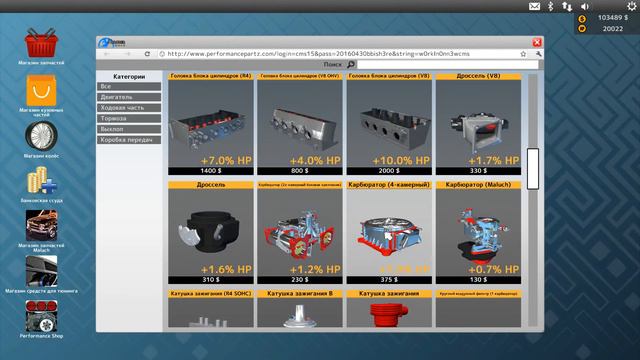Viewport: 640px width, 360px height.
Task: Select the 'Дроссель (V8)' throttle part
Action: click(478, 124)
